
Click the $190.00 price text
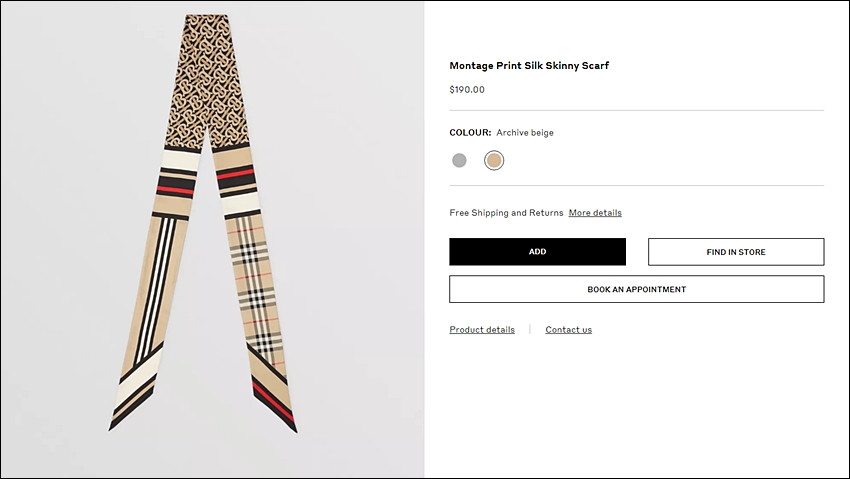pos(467,89)
